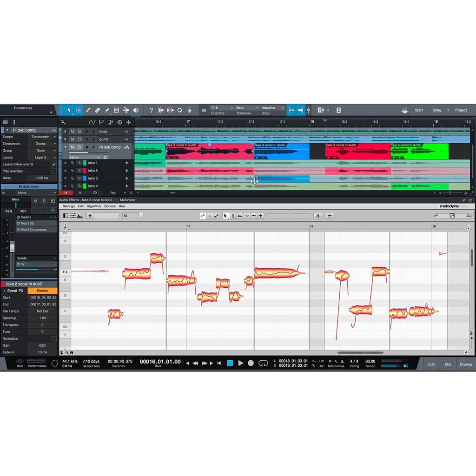The image size is (476, 476).
Task: Open the tempo track clock icon
Action: click(119, 122)
